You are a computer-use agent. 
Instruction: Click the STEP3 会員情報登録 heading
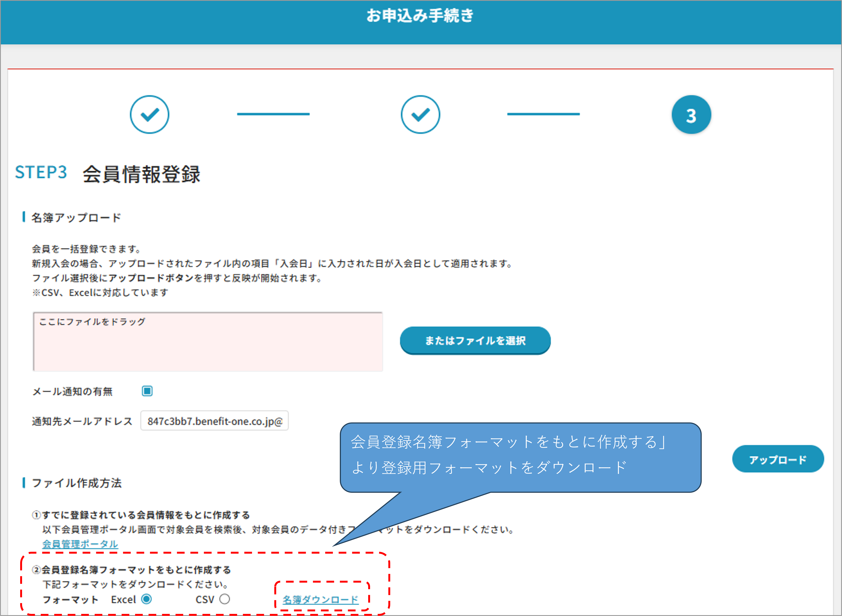pos(108,174)
